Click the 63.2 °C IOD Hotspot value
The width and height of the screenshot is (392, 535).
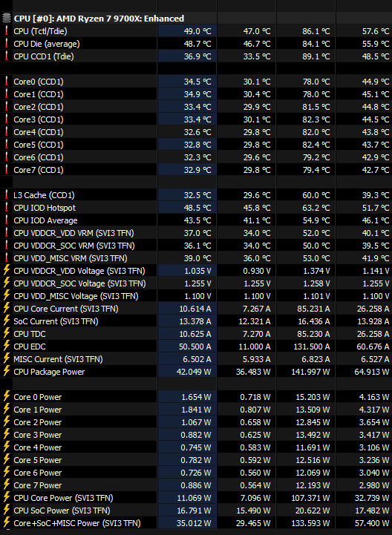(x=316, y=208)
